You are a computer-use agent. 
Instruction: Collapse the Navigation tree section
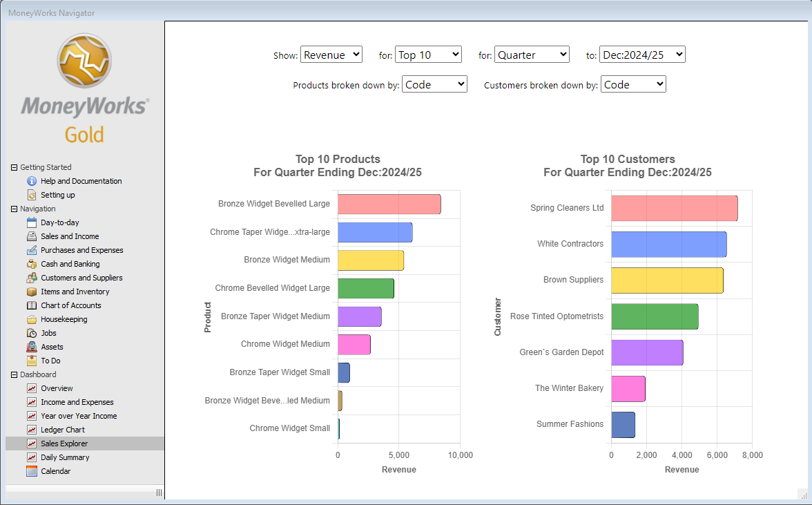14,209
